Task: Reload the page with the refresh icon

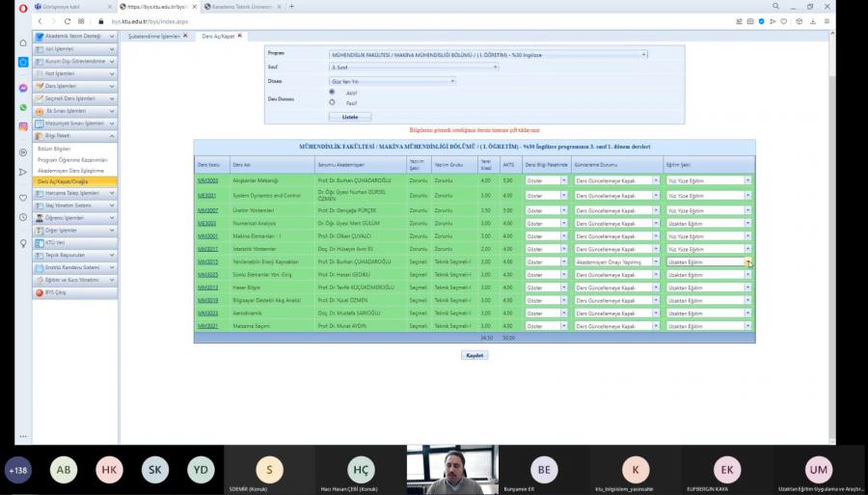Action: [x=68, y=20]
